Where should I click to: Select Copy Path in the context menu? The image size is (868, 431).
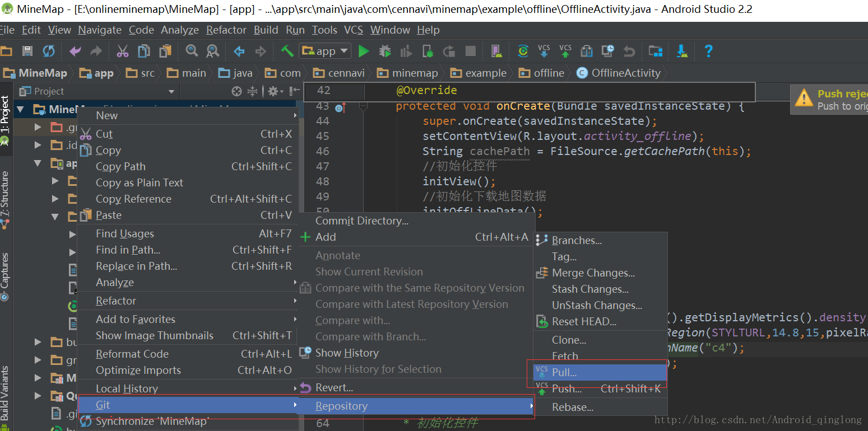pyautogui.click(x=188, y=166)
